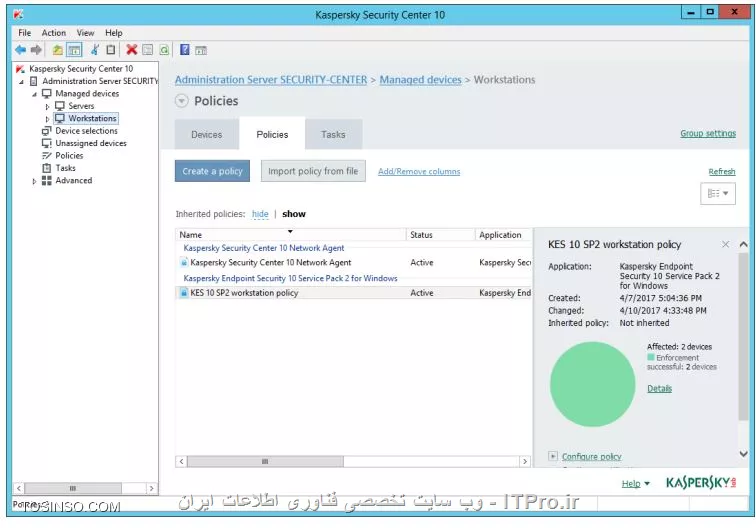Screen dimensions: 756x528
Task: Expand the Advanced tree node
Action: click(x=34, y=181)
